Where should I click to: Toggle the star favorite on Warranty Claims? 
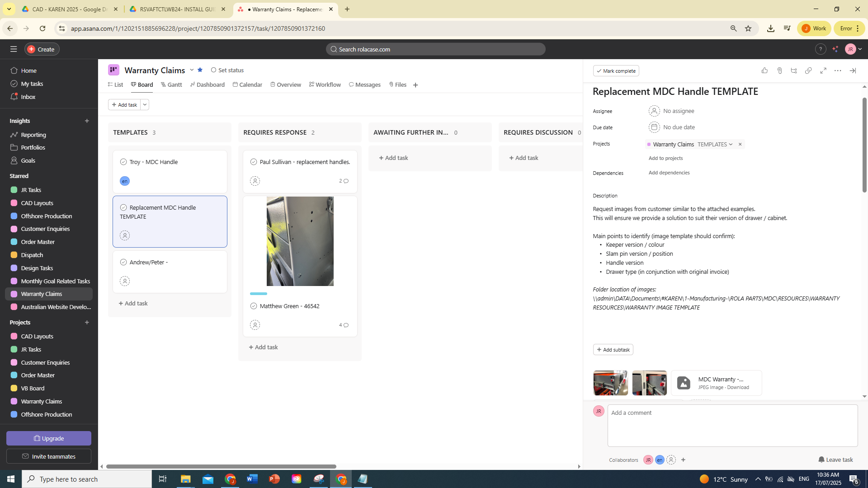200,70
